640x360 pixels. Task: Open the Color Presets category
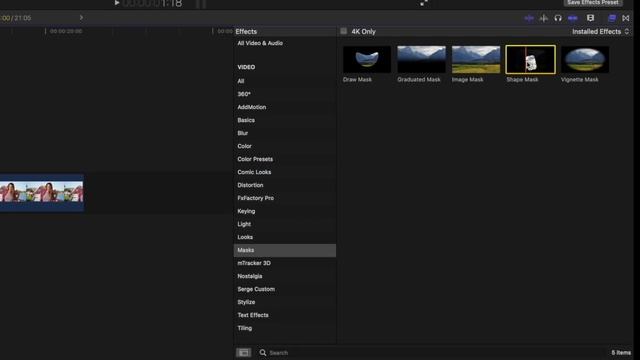255,159
